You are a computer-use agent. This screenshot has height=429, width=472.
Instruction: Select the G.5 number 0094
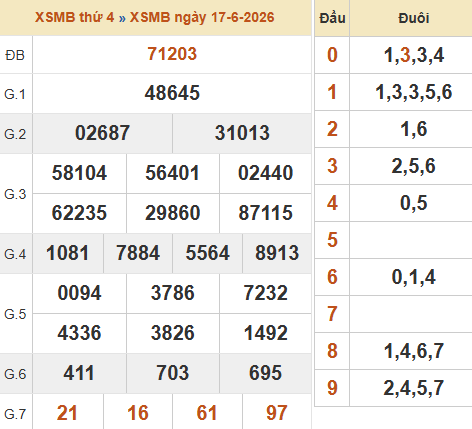click(x=79, y=293)
